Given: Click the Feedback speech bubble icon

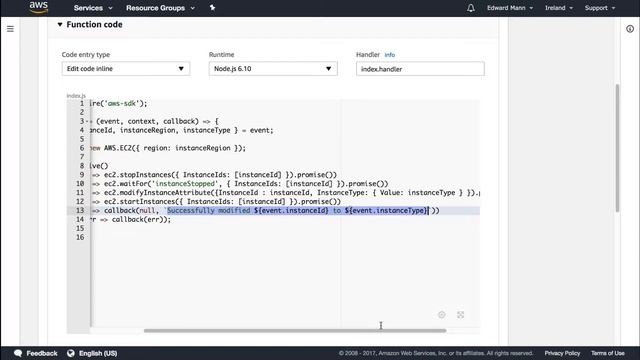Looking at the screenshot, I should click(18, 353).
